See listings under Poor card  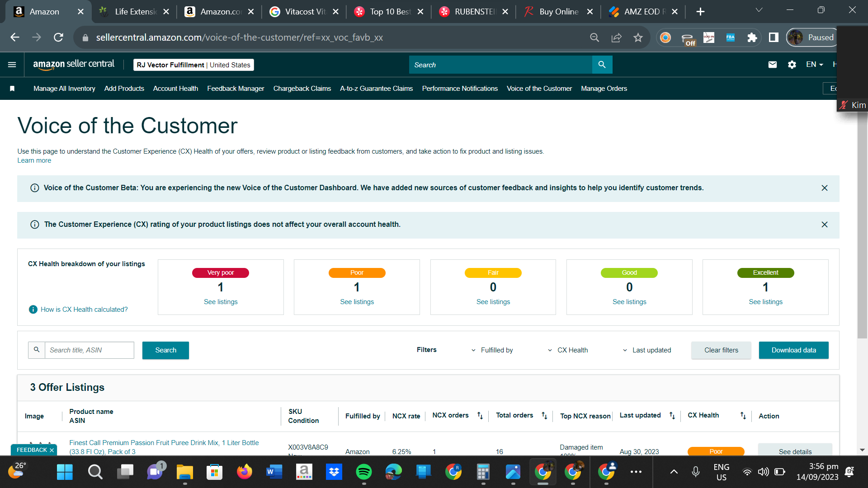tap(357, 302)
